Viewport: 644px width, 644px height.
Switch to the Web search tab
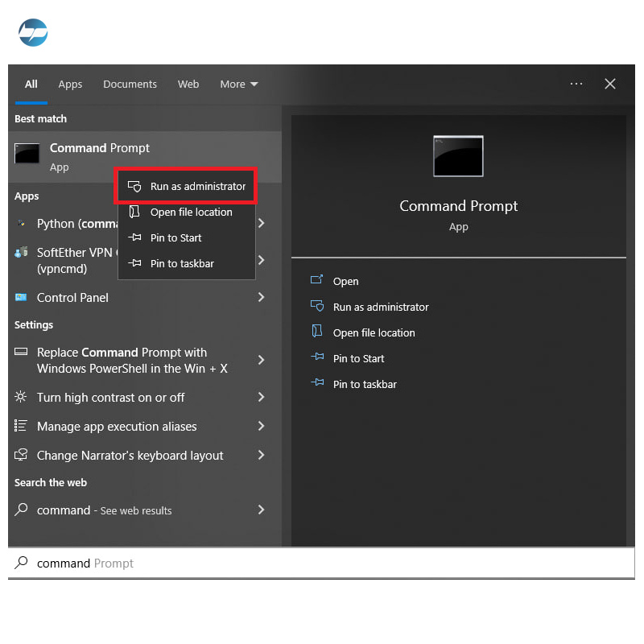[188, 85]
